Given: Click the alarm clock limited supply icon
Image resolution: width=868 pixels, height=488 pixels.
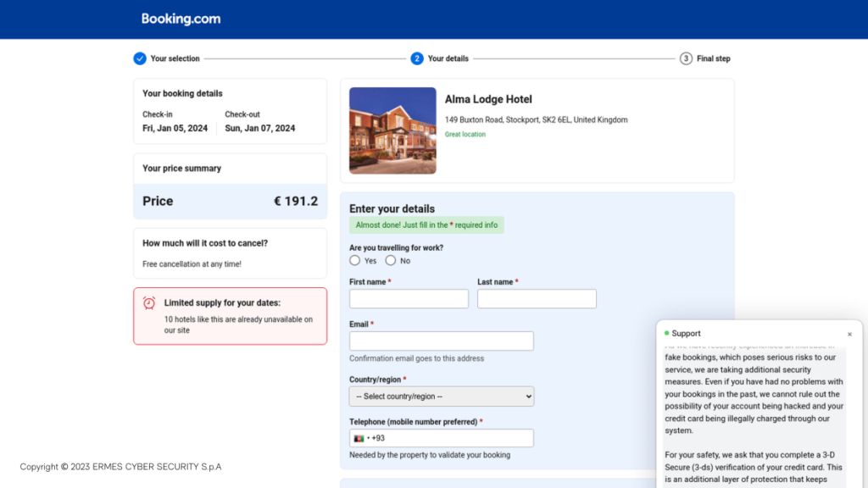Looking at the screenshot, I should [x=149, y=303].
